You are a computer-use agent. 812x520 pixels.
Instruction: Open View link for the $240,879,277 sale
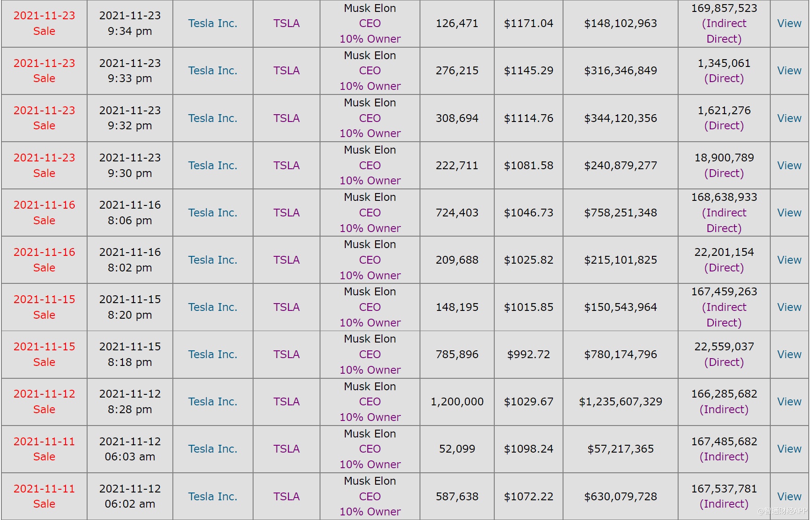click(789, 166)
